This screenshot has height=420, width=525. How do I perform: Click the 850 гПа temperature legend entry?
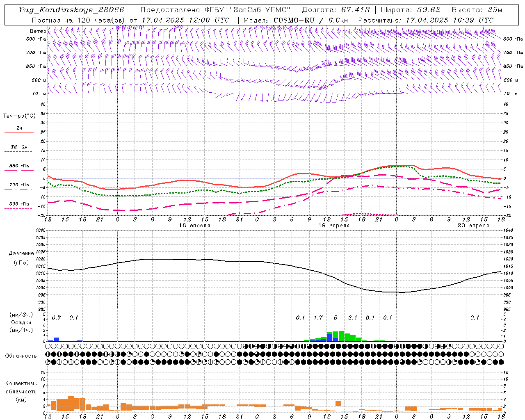[x=19, y=166]
